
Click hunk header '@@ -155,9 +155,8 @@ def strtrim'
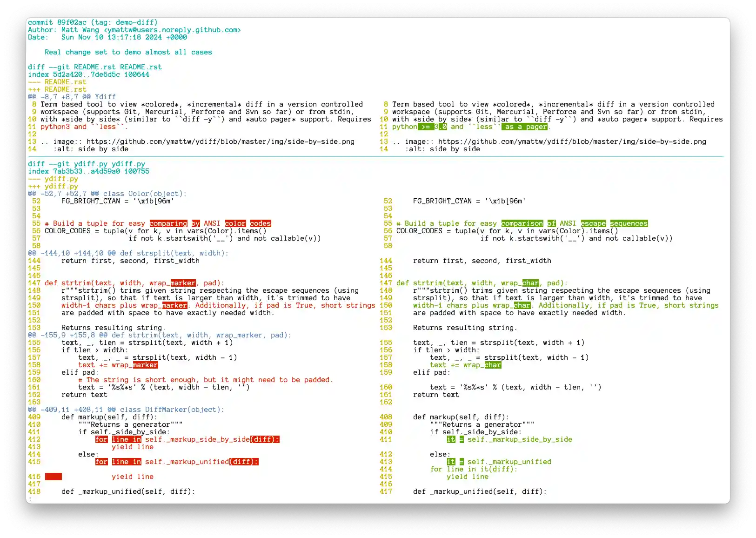click(x=160, y=335)
